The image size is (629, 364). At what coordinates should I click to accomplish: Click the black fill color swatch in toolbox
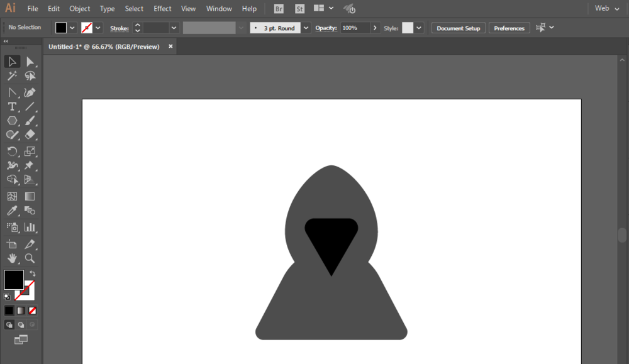click(x=14, y=280)
